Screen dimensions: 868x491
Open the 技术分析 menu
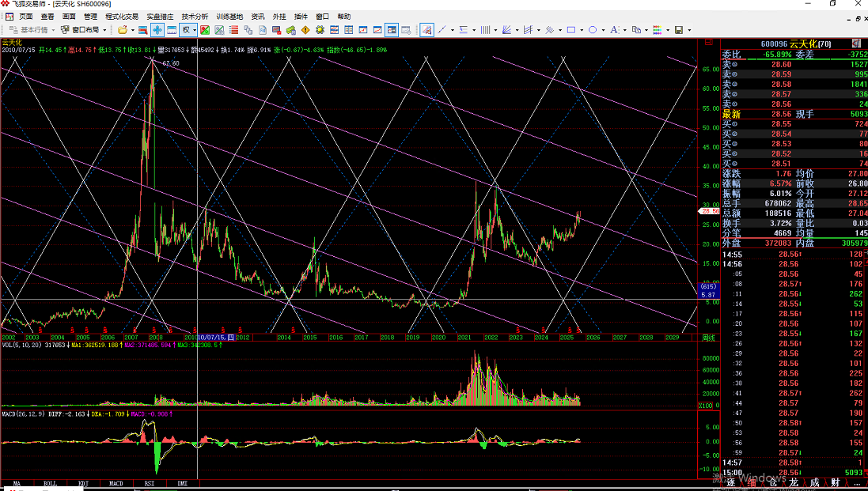[195, 17]
